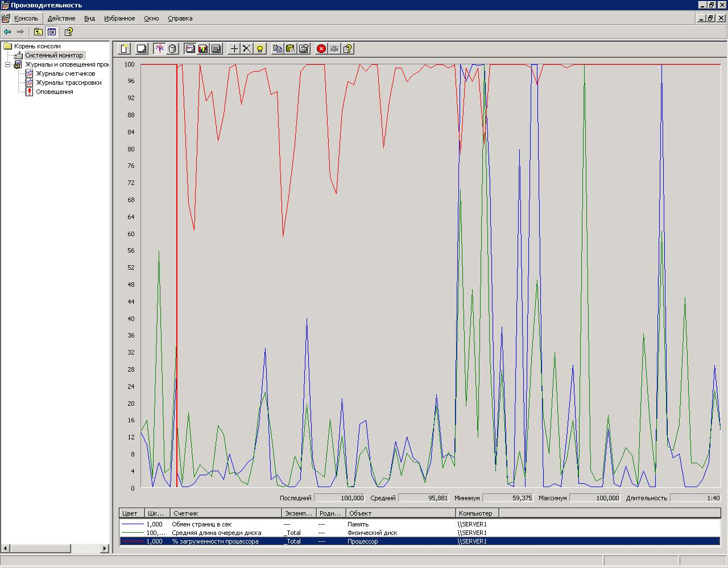Show or hide the console tree pane

point(52,32)
